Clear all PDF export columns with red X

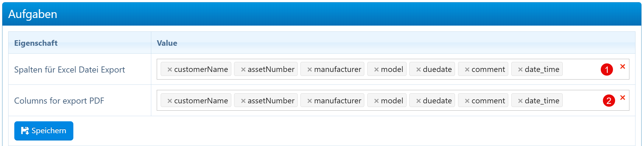(x=623, y=98)
